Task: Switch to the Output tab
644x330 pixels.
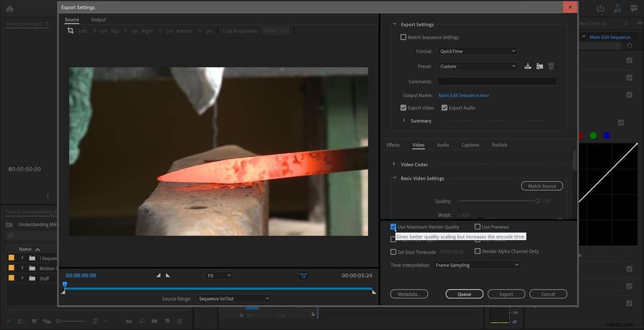Action: pos(98,19)
